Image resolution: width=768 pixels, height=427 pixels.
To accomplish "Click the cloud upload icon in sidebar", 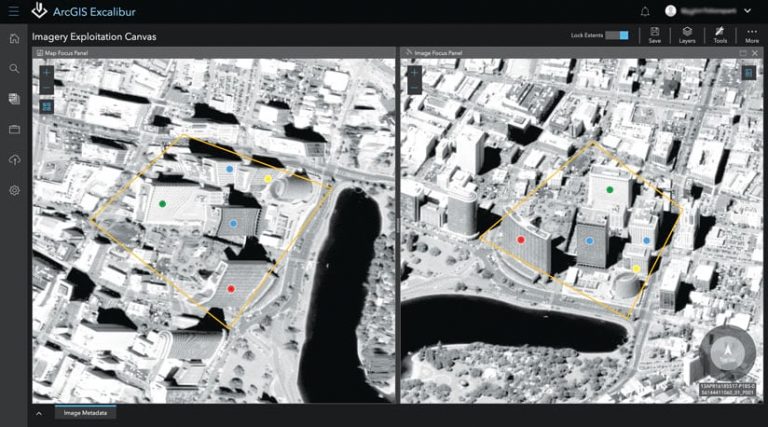I will pos(14,160).
